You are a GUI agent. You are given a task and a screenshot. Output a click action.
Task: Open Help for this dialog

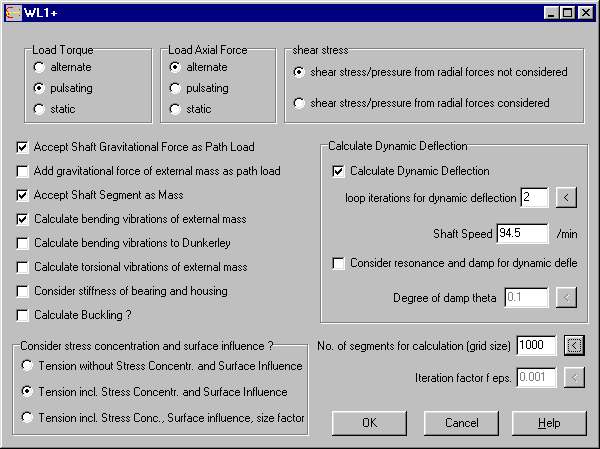click(x=548, y=423)
